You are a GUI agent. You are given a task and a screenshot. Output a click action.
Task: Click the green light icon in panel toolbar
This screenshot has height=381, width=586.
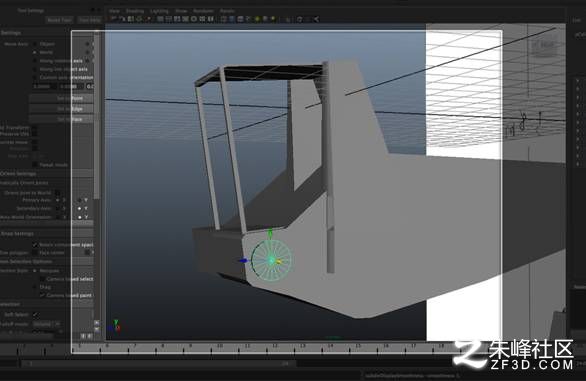pos(257,19)
